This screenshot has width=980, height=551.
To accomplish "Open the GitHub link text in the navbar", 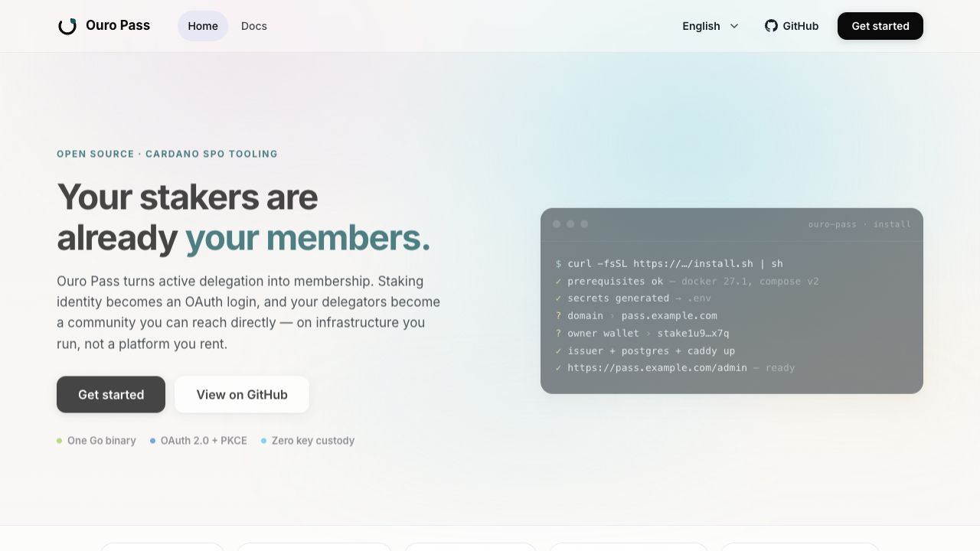I will point(801,26).
